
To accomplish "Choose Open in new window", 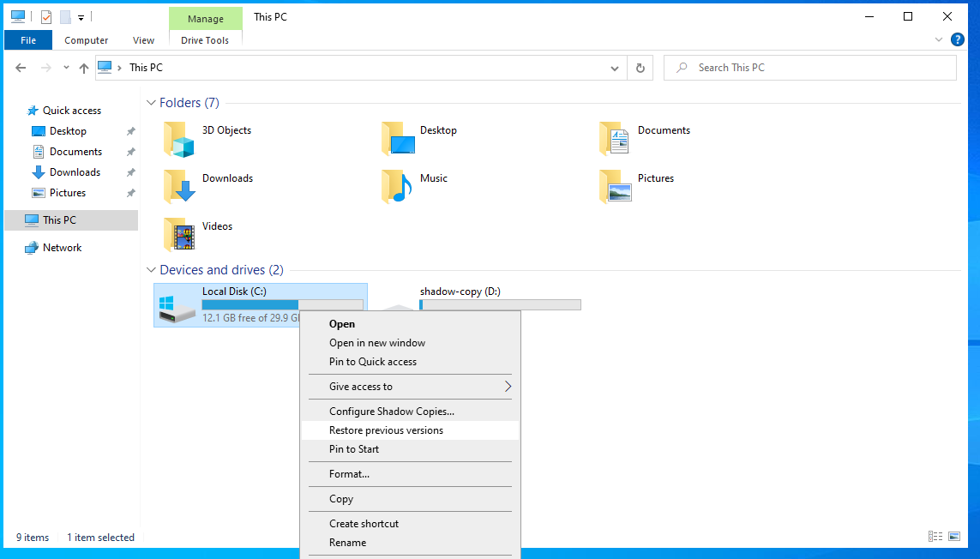I will click(410, 343).
